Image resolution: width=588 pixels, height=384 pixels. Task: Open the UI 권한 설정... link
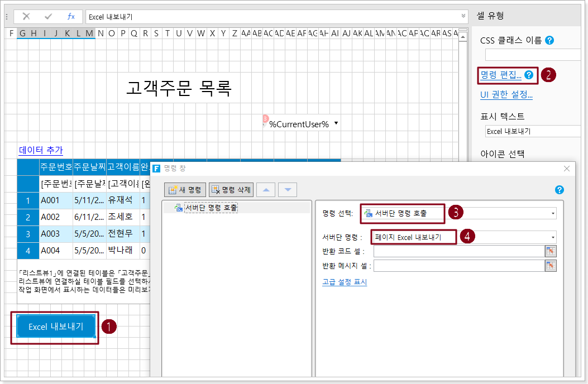(x=506, y=95)
